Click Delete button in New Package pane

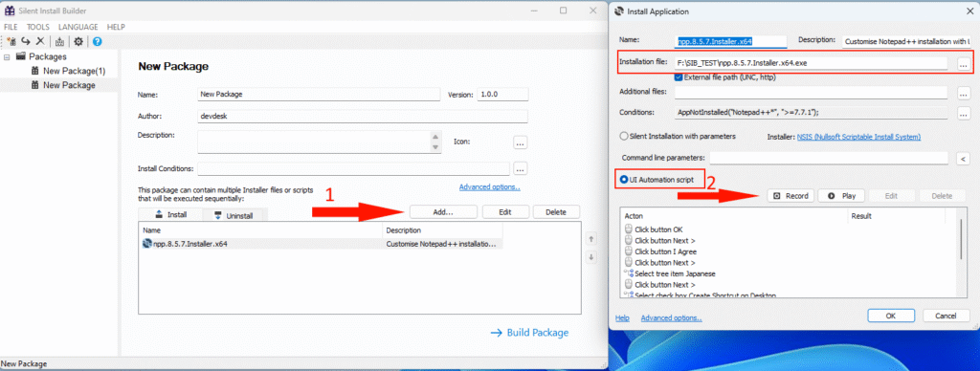pos(556,211)
